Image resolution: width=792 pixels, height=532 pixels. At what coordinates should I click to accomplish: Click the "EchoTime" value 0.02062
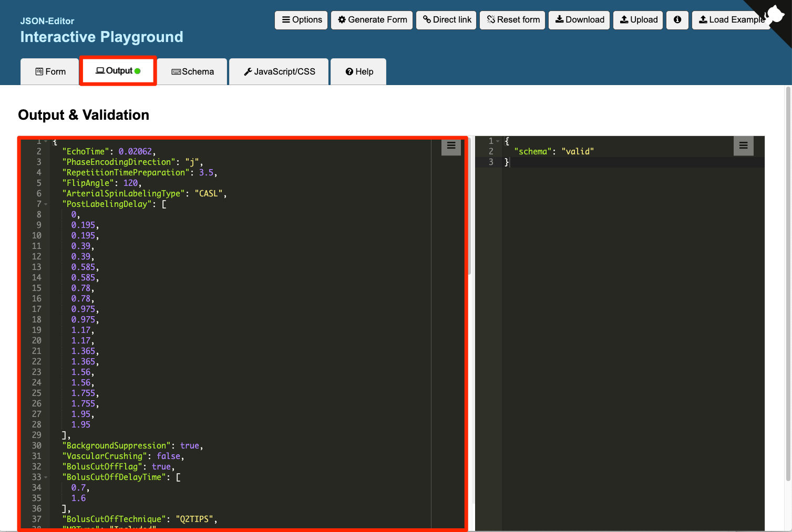coord(135,151)
